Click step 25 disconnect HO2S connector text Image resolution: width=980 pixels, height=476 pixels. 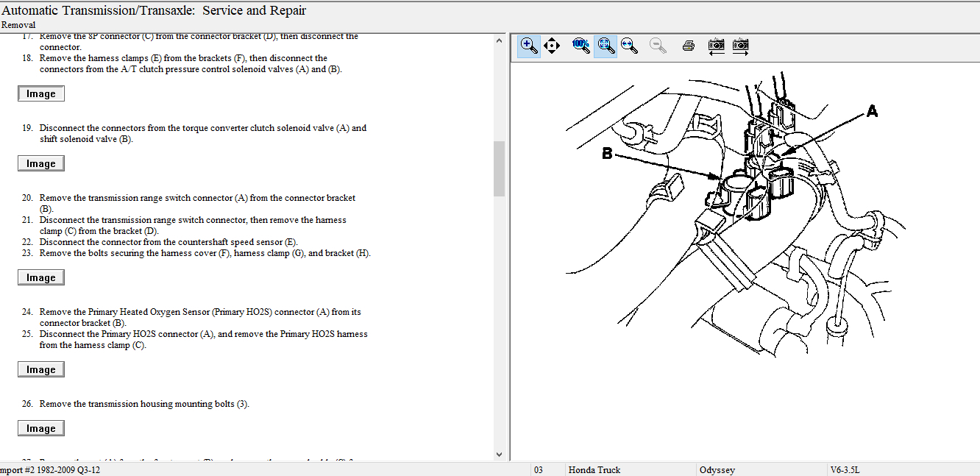click(204, 339)
